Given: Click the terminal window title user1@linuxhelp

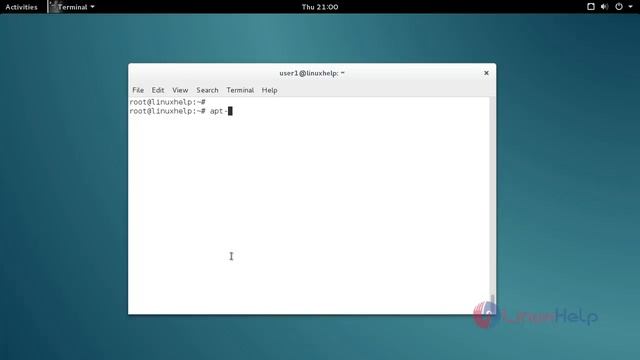Looking at the screenshot, I should (x=312, y=73).
